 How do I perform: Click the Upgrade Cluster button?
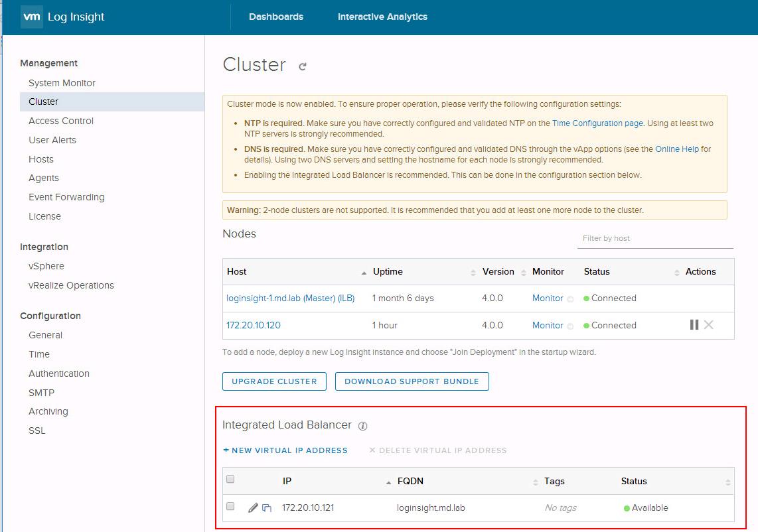tap(274, 381)
